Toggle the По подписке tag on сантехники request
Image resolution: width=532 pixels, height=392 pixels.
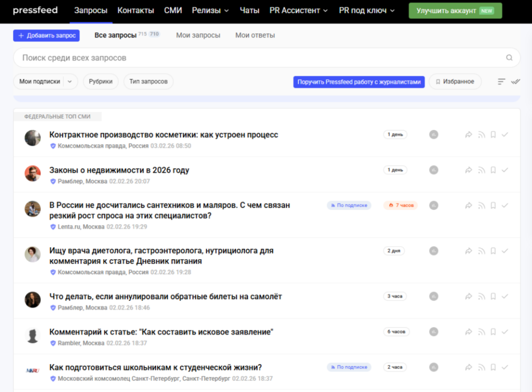click(349, 205)
